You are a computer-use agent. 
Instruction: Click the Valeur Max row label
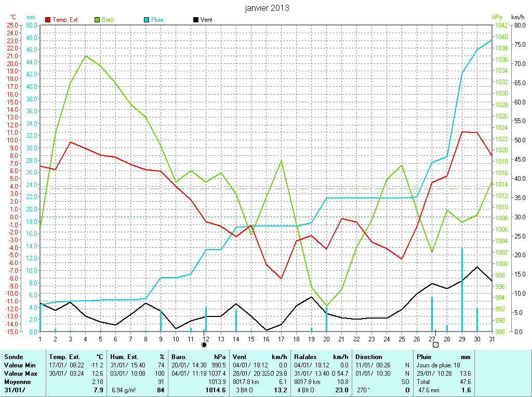pos(20,374)
